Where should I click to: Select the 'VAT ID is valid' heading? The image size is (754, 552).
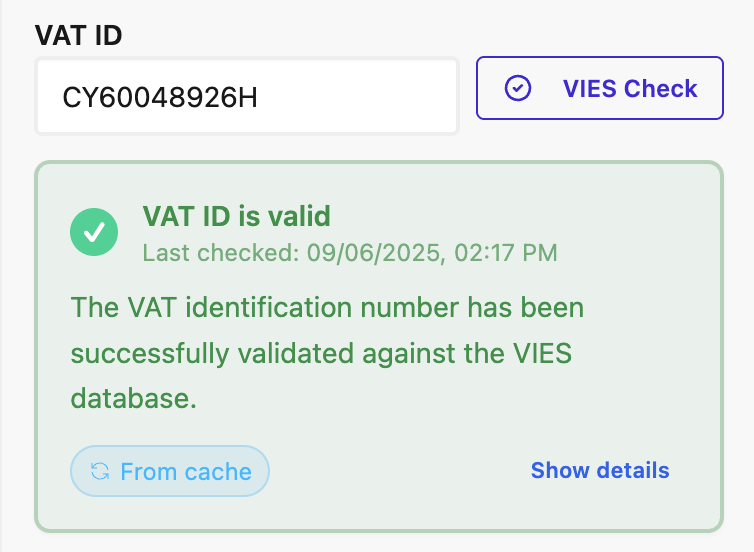click(x=236, y=216)
